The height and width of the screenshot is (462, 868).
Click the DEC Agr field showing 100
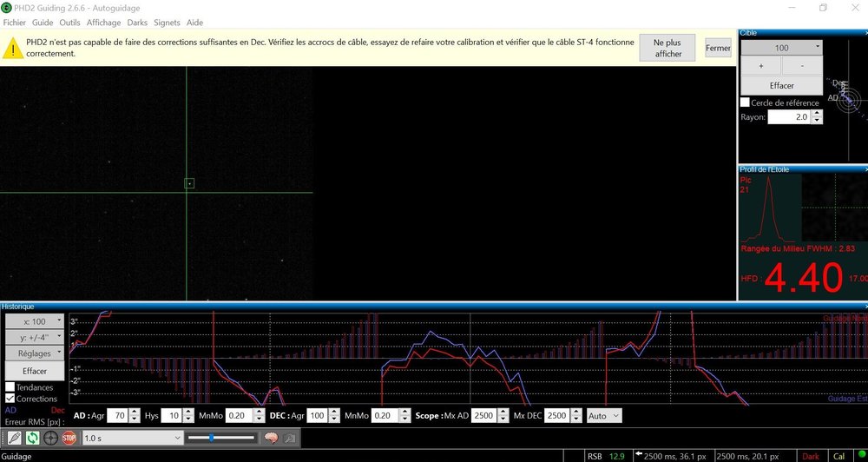click(317, 415)
